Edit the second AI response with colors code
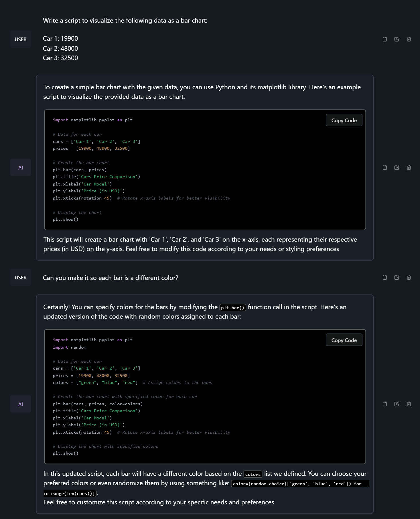This screenshot has height=519, width=420. [x=397, y=404]
